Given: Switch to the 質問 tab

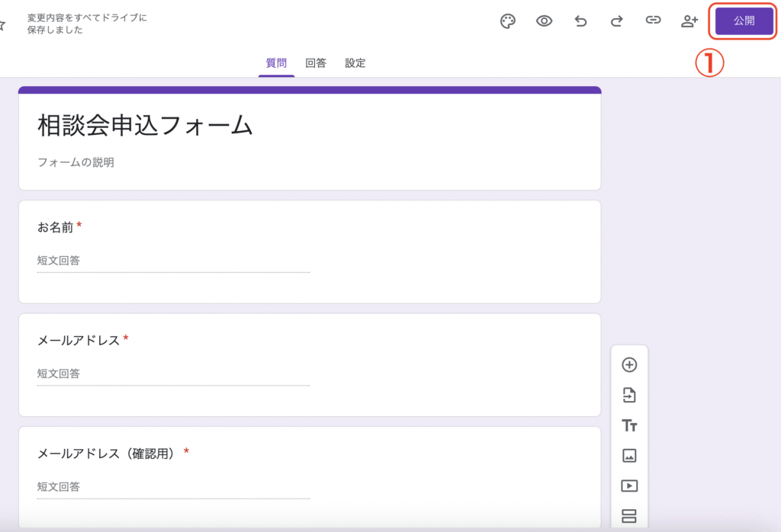Looking at the screenshot, I should click(276, 63).
